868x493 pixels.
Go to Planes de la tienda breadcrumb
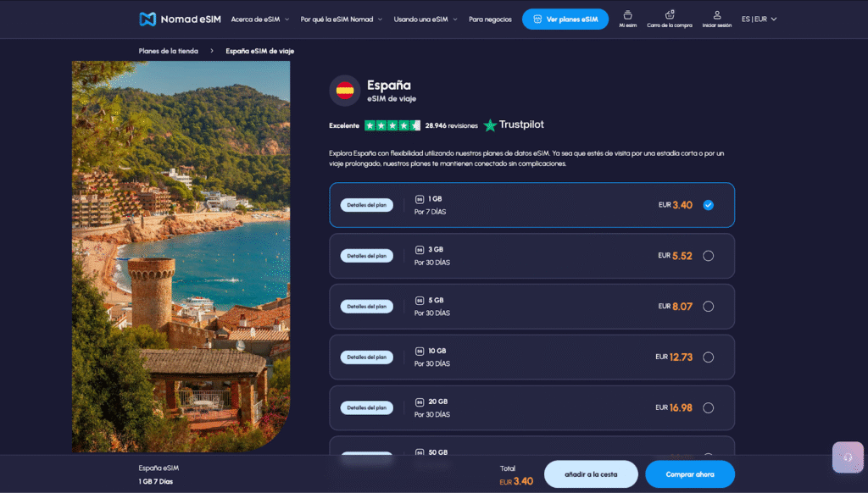169,51
